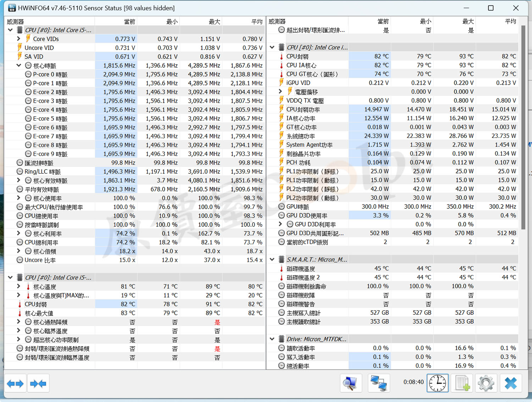532x402 pixels.
Task: Open sensor settings gear icon
Action: coord(486,383)
